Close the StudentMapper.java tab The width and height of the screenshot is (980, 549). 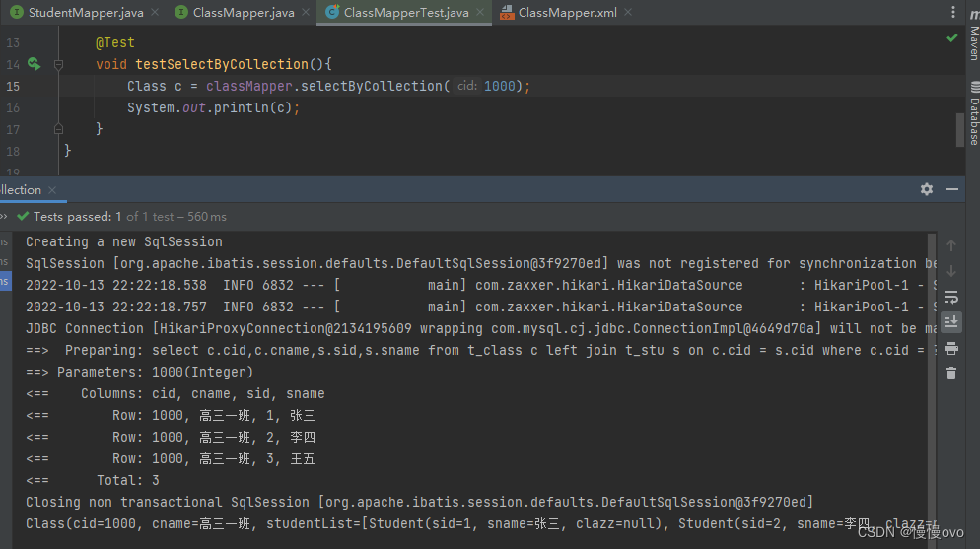pyautogui.click(x=155, y=13)
